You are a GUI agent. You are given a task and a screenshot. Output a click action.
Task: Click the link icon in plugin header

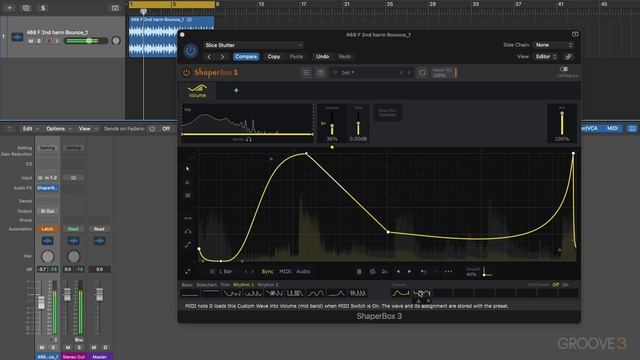point(568,57)
